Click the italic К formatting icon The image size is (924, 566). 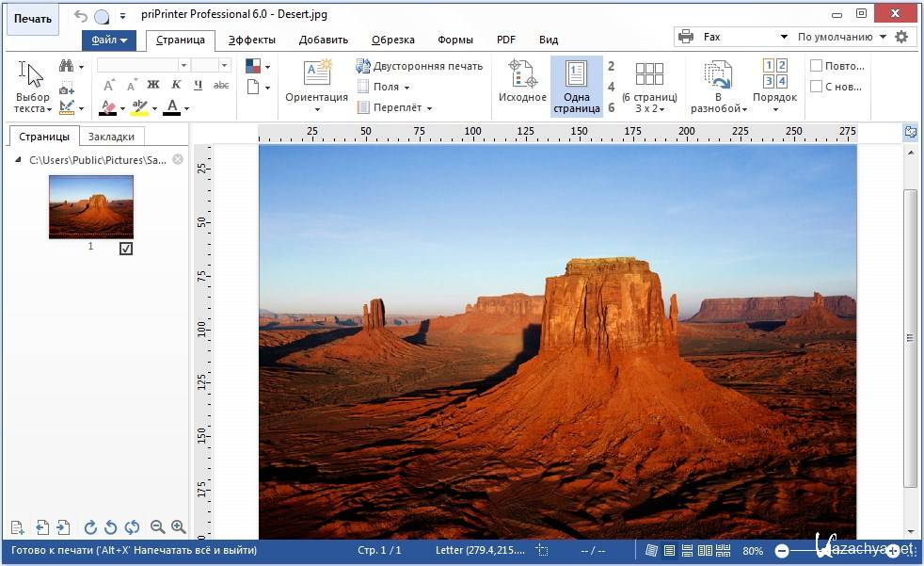click(x=176, y=86)
